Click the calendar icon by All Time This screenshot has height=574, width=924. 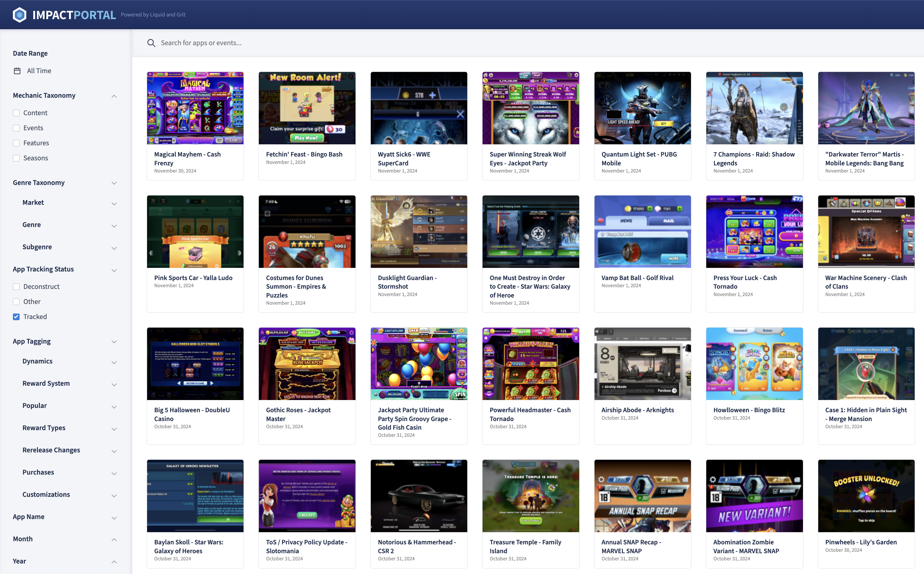(17, 71)
